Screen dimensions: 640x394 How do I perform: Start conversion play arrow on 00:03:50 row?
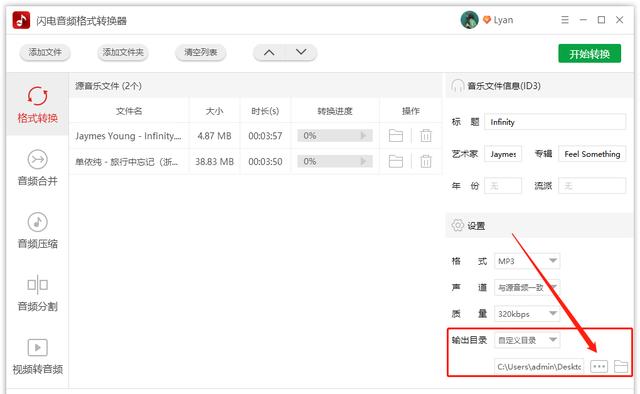(363, 162)
